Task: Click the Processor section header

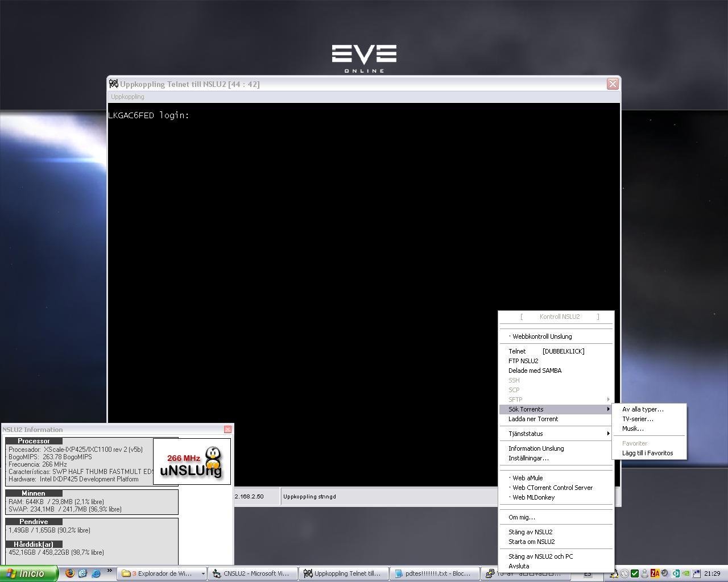Action: pyautogui.click(x=34, y=441)
